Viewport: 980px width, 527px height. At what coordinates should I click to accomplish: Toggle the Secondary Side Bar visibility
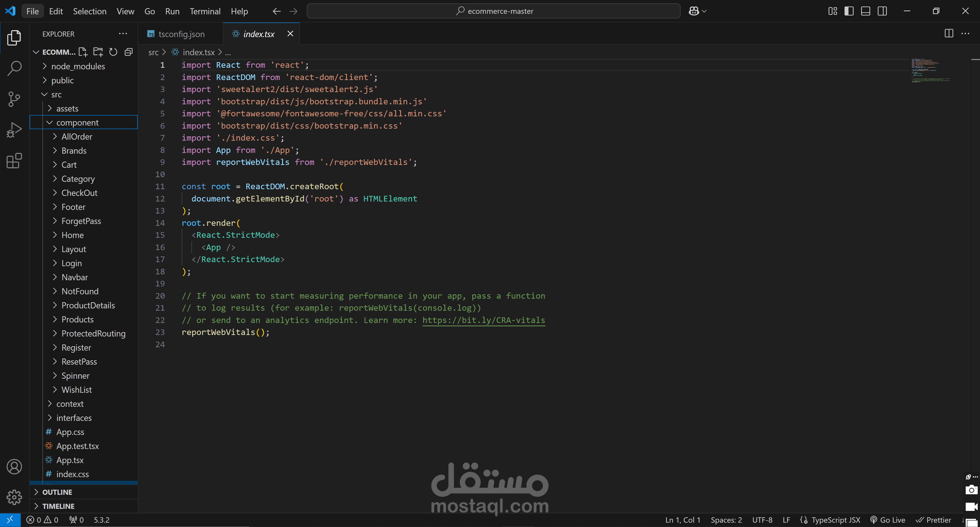coord(882,11)
